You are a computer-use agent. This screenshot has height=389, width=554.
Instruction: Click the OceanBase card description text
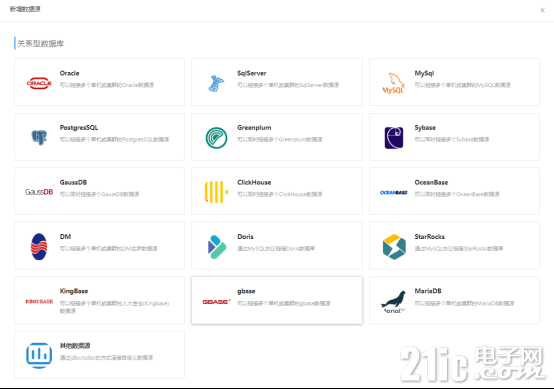click(456, 194)
